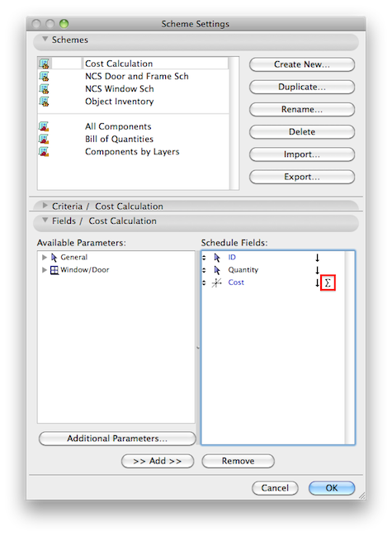The image size is (392, 536).
Task: Select the Components by Layers scheme
Action: pyautogui.click(x=133, y=152)
